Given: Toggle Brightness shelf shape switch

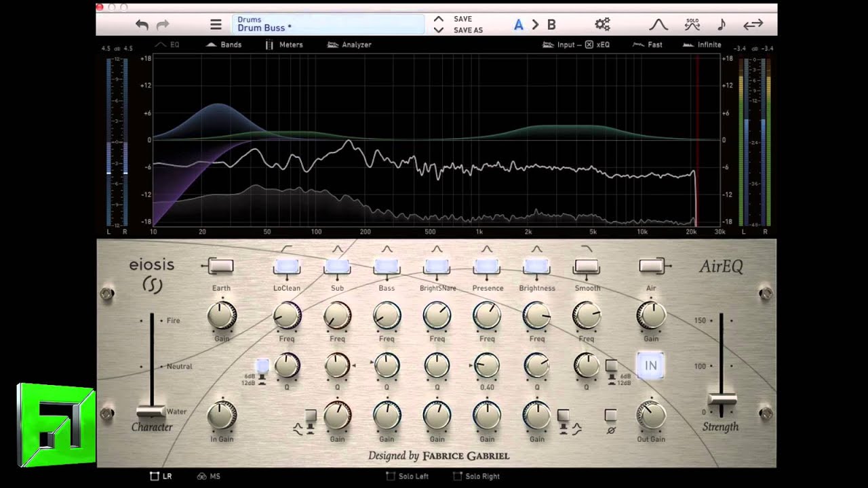Looking at the screenshot, I should (563, 415).
